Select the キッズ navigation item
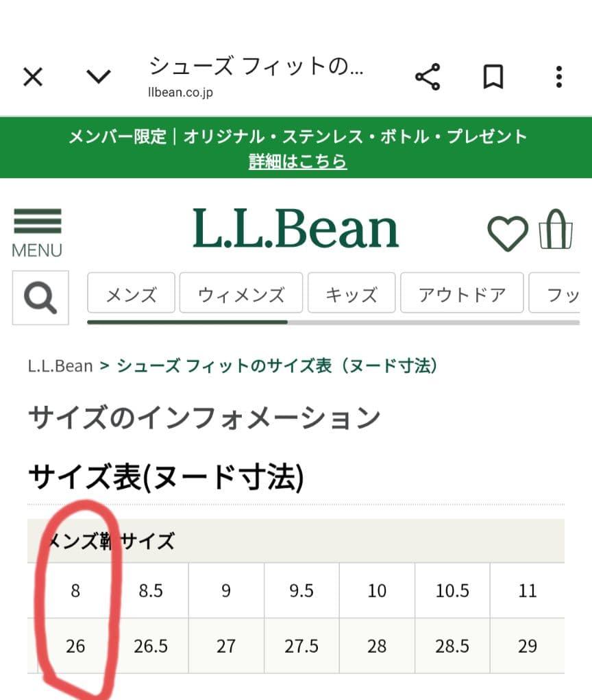 point(351,293)
